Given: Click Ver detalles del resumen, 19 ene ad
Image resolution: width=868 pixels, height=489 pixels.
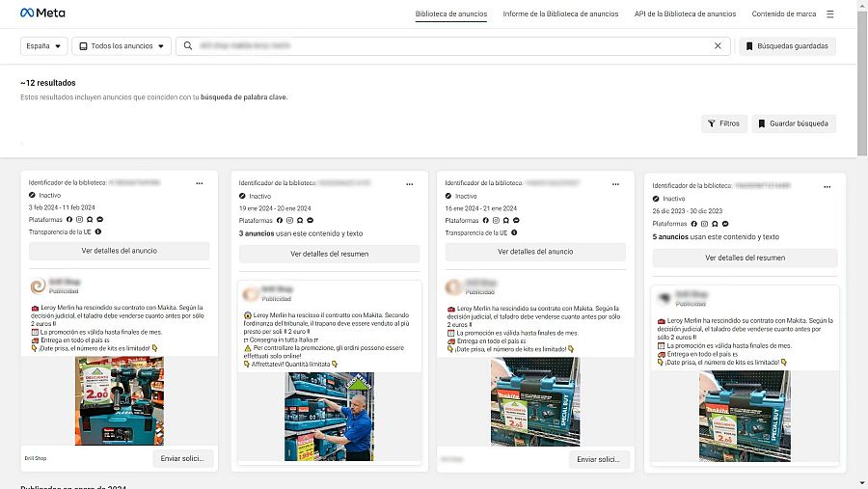Looking at the screenshot, I should tap(330, 255).
